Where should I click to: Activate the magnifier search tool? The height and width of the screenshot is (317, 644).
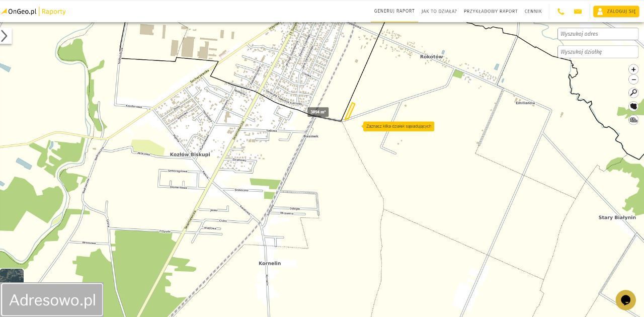pos(633,93)
